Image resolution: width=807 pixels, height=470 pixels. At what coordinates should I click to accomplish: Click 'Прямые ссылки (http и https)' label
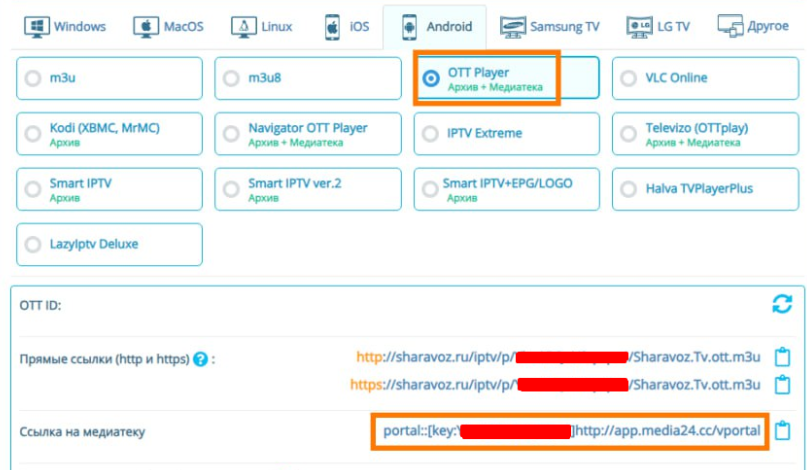click(104, 359)
